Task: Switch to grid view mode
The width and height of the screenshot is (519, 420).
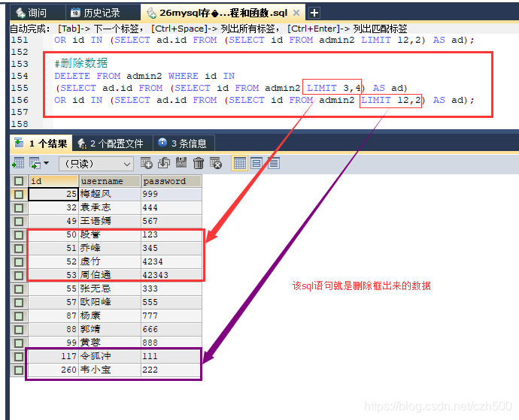Action: point(240,163)
